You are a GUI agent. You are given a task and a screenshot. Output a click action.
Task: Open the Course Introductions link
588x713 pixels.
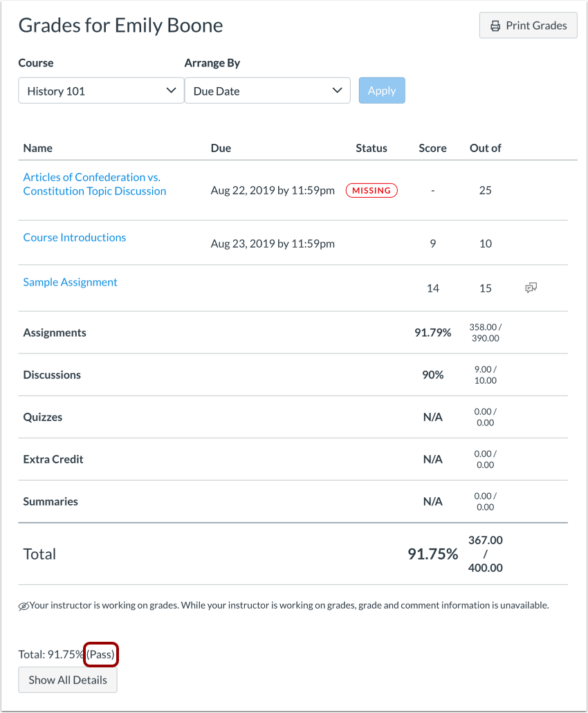coord(75,237)
